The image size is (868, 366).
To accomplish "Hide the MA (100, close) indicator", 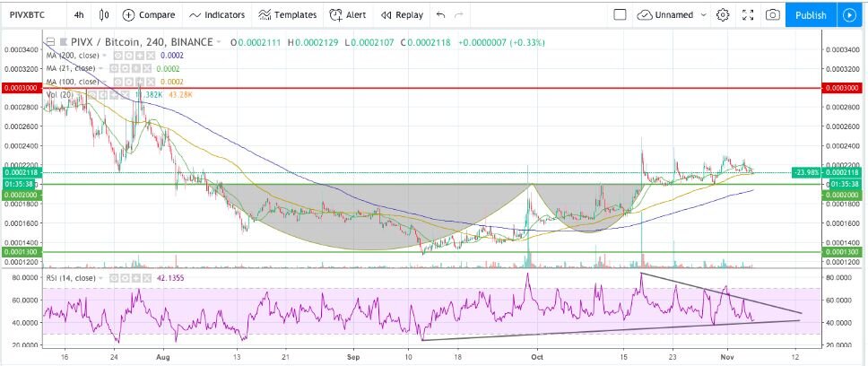I will click(117, 82).
